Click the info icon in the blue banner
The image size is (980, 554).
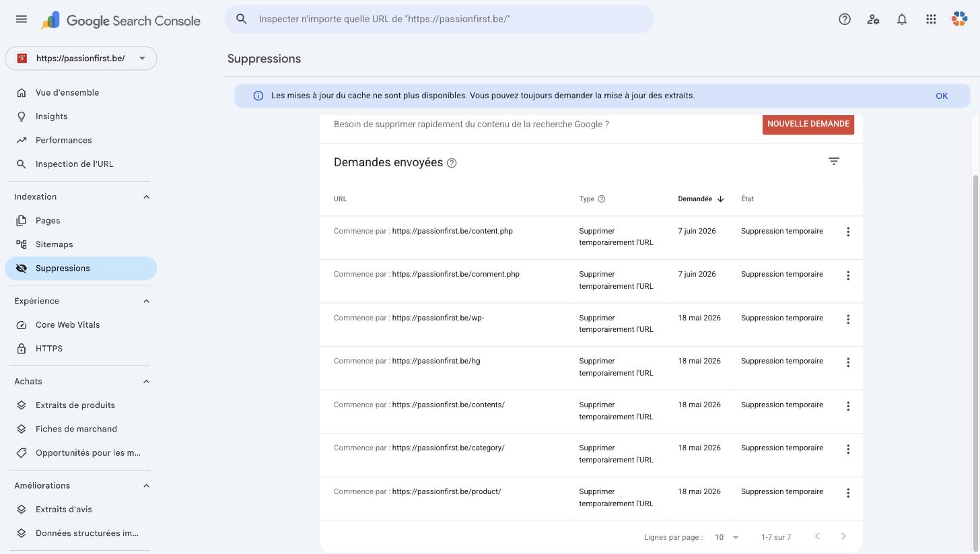[258, 96]
